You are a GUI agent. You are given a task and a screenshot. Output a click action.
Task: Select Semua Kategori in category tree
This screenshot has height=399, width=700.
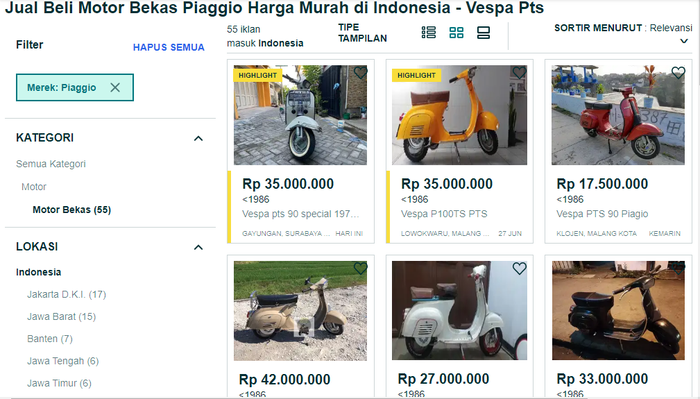(x=51, y=164)
